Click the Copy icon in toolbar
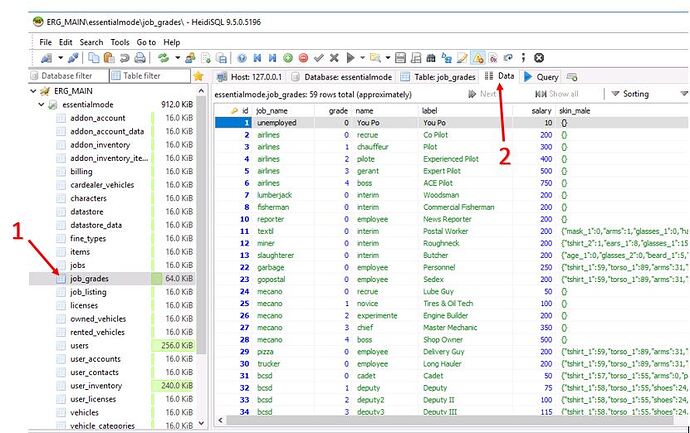Screen dimensions: 690x433 pos(93,58)
